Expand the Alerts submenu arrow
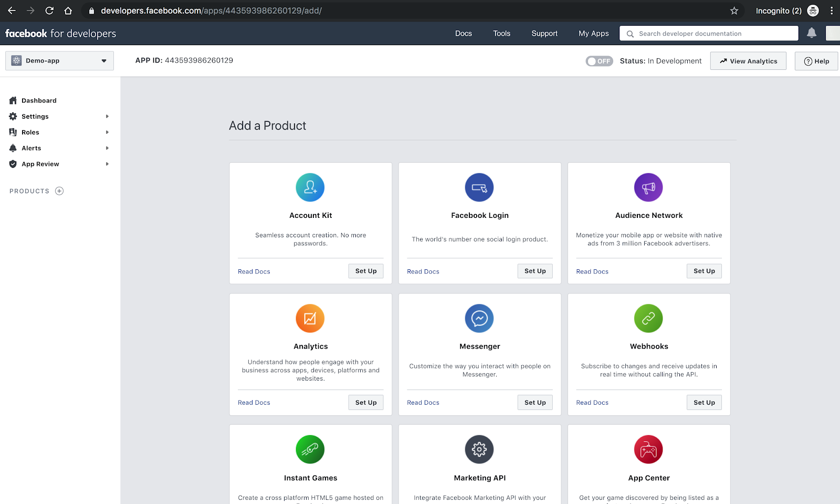 pos(107,148)
